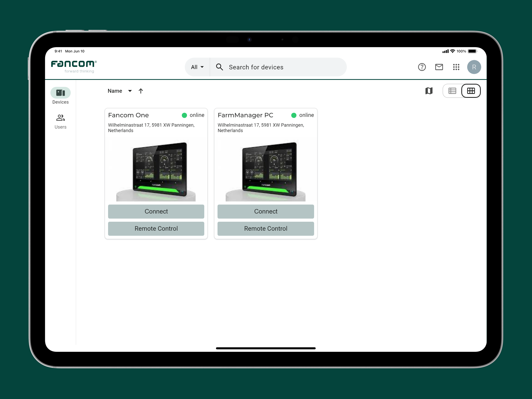Switch to list view toggle
Screen dimensions: 532x399
coord(452,91)
